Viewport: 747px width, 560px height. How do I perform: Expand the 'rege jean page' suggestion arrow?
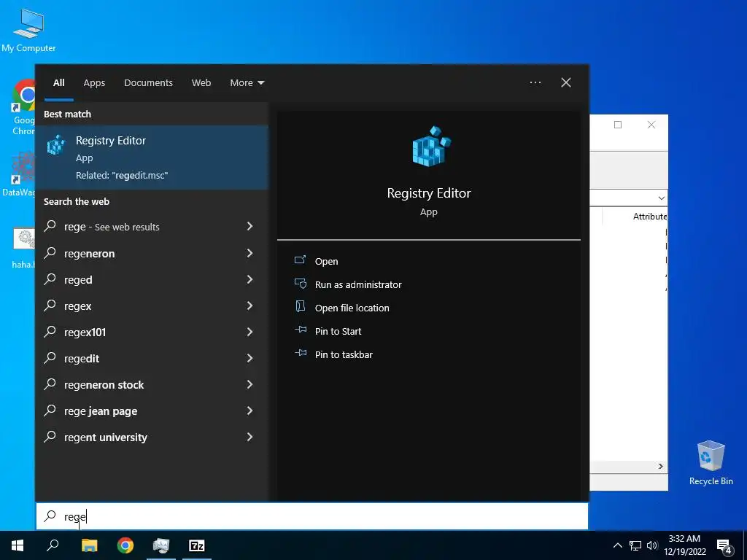tap(249, 411)
